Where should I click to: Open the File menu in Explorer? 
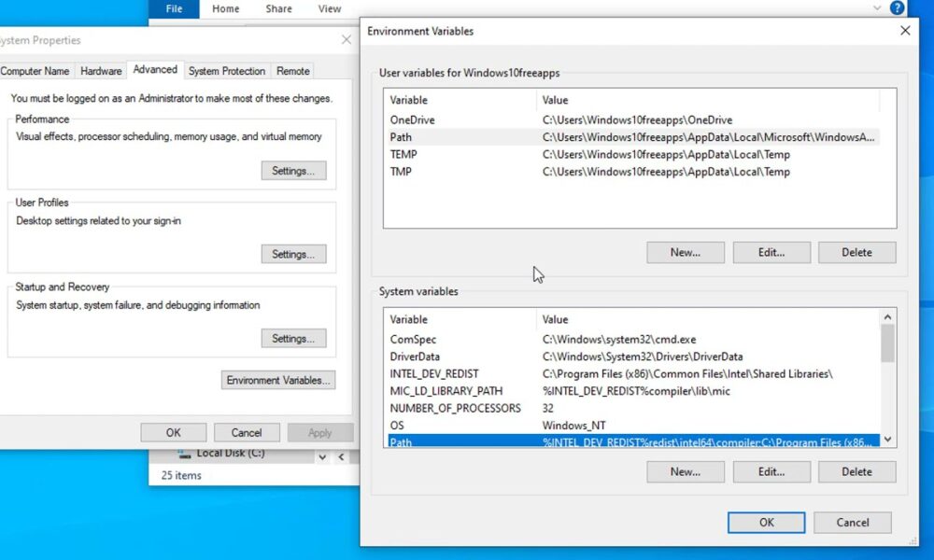coord(174,8)
